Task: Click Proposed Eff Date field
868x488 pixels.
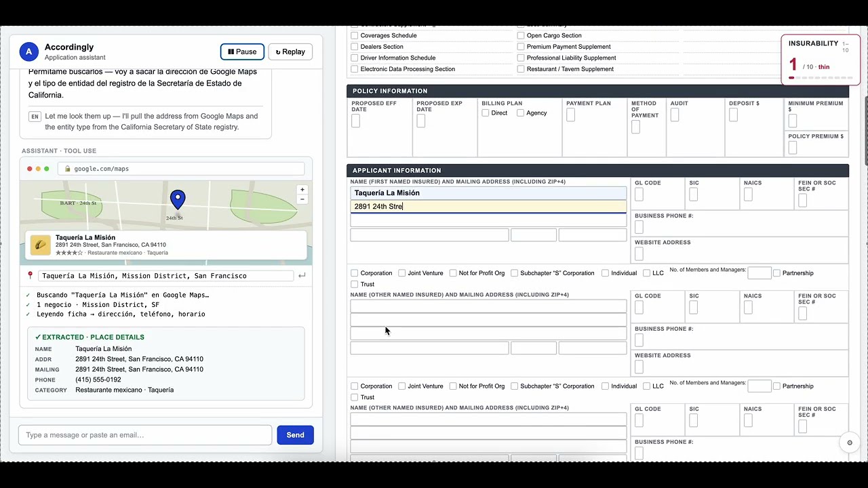Action: click(x=355, y=121)
